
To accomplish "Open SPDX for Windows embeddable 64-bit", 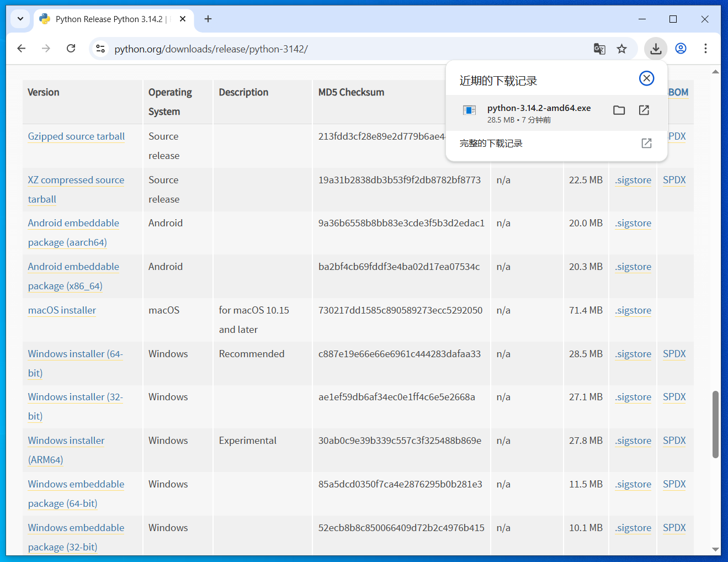I will 674,484.
